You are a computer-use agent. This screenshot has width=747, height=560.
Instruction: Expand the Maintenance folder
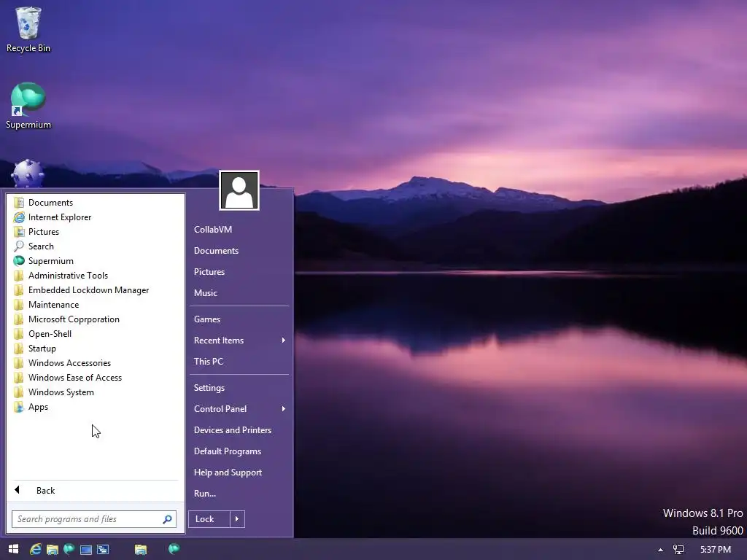[x=96, y=305]
